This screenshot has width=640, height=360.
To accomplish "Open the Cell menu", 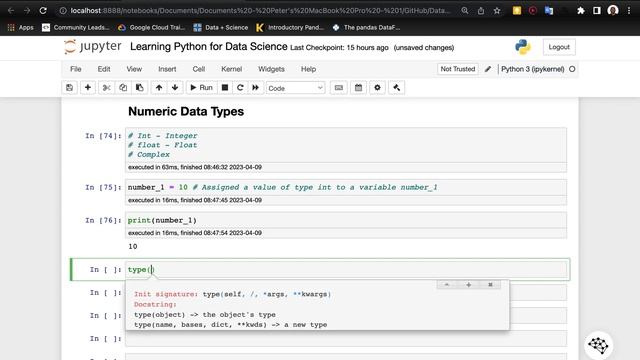I will pos(199,69).
